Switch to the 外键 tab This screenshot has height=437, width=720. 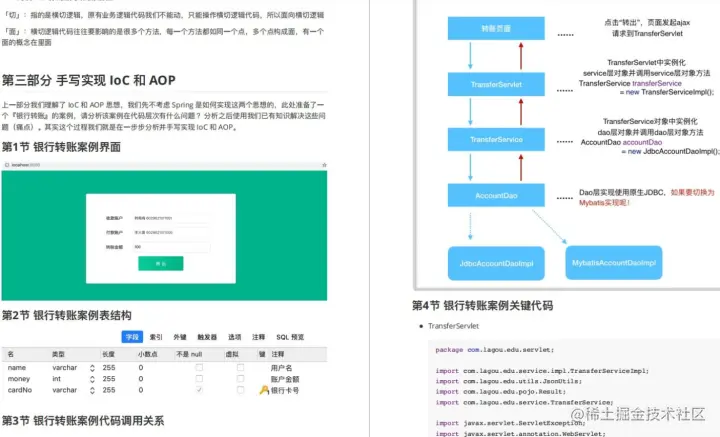[180, 337]
